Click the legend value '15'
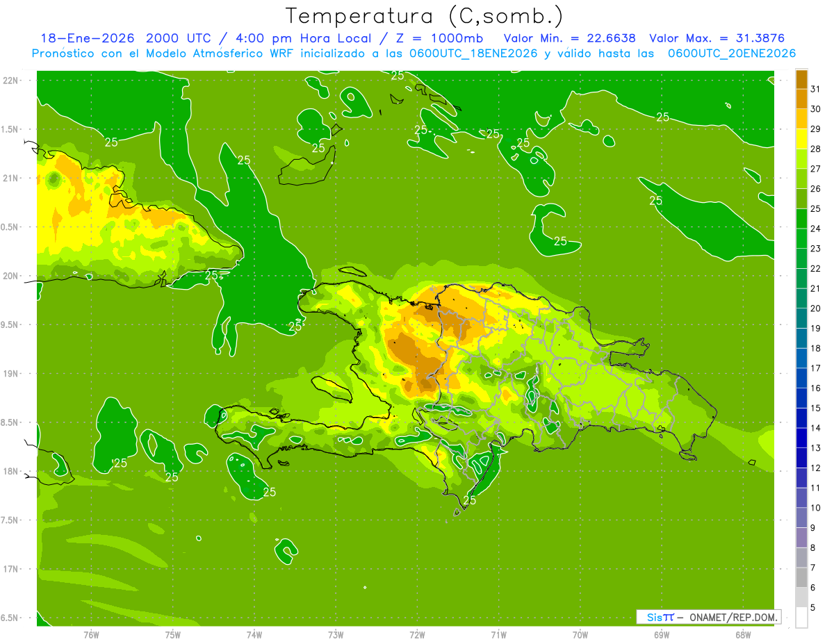 [816, 408]
